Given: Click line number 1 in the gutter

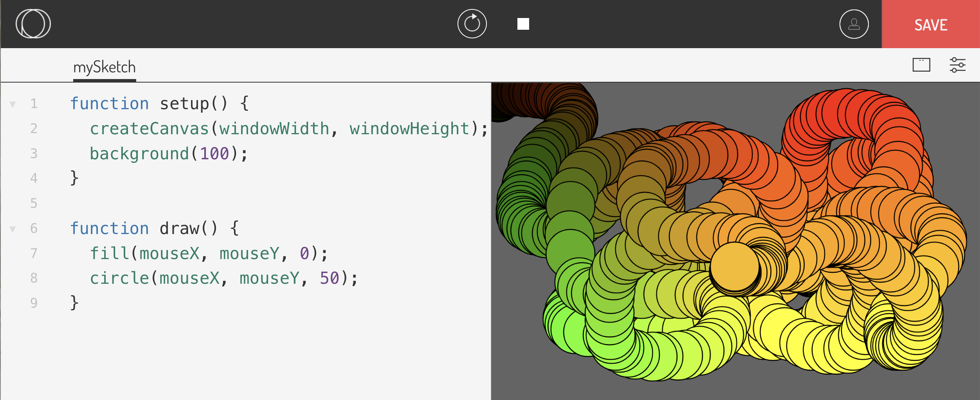Looking at the screenshot, I should click(34, 104).
